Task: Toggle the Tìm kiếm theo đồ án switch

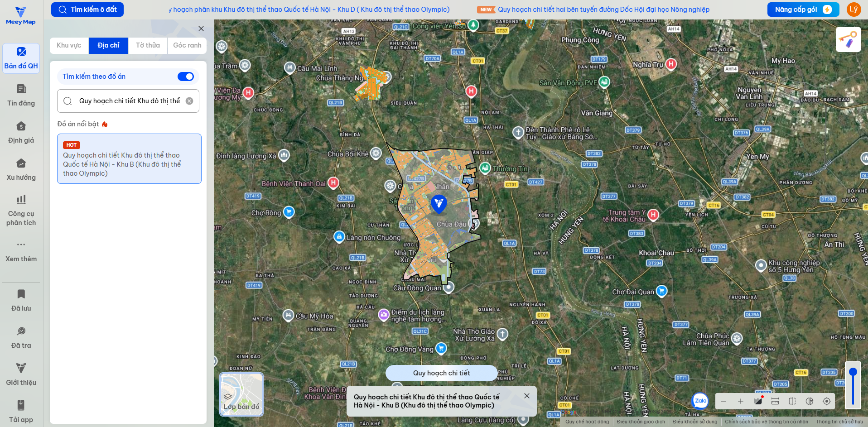Action: click(x=186, y=77)
